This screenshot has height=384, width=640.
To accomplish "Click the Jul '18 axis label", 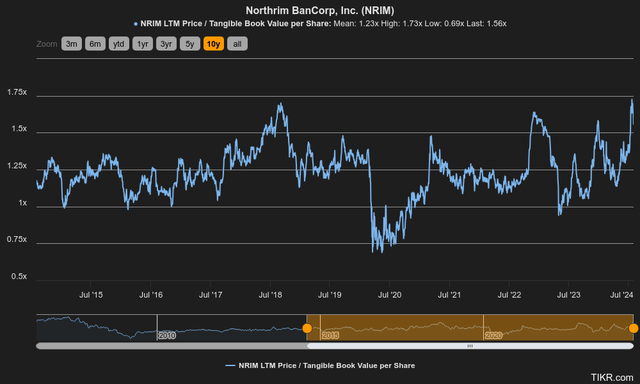I will (270, 295).
